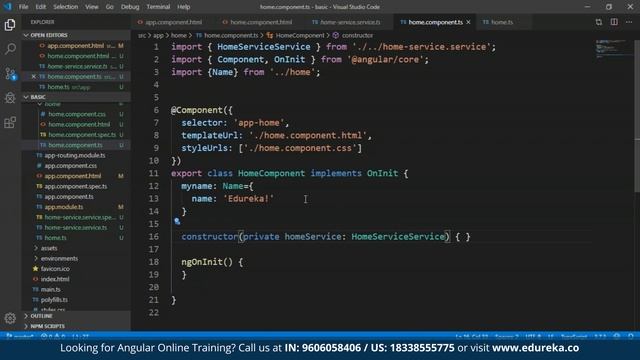Switch to the home.ts editor tab
The image size is (640, 360).
pyautogui.click(x=502, y=22)
